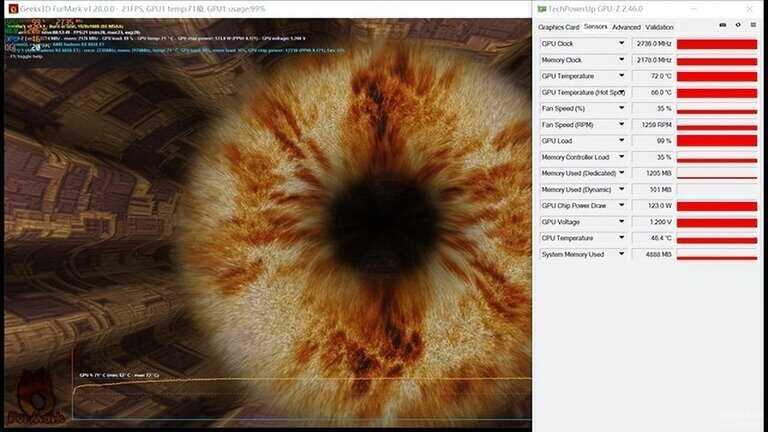Expand the GPU Clock sensor dropdown

(x=622, y=44)
